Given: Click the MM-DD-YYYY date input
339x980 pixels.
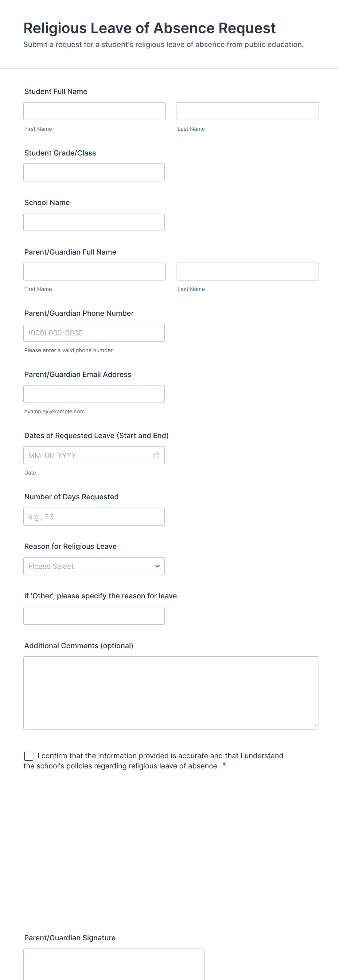Looking at the screenshot, I should click(x=87, y=455).
